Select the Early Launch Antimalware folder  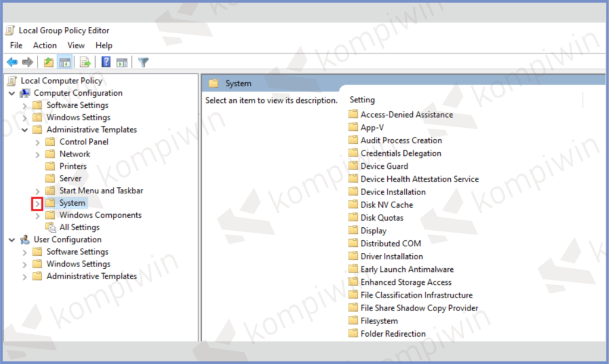[x=407, y=269]
